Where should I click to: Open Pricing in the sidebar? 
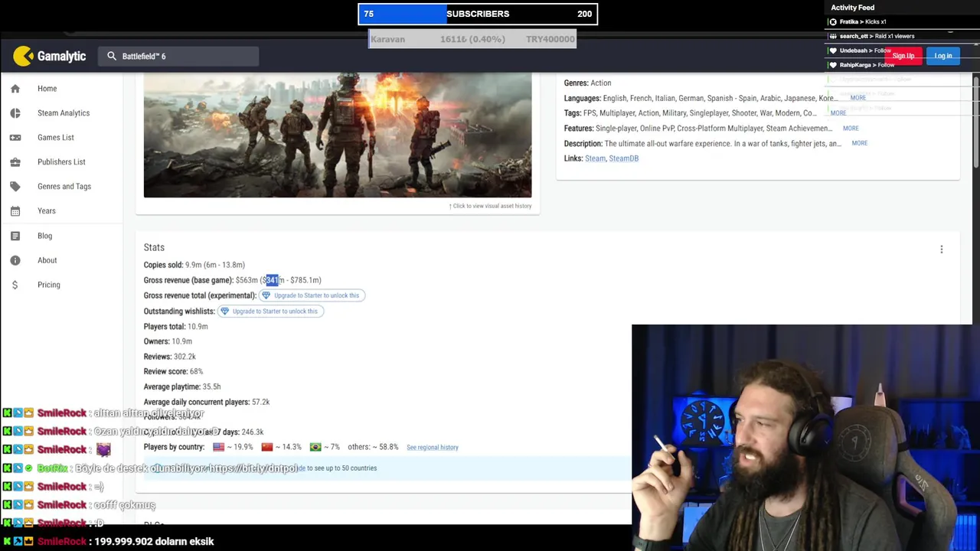(49, 285)
